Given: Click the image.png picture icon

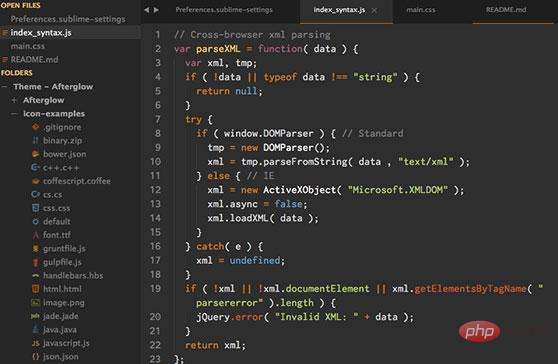Looking at the screenshot, I should click(36, 302).
